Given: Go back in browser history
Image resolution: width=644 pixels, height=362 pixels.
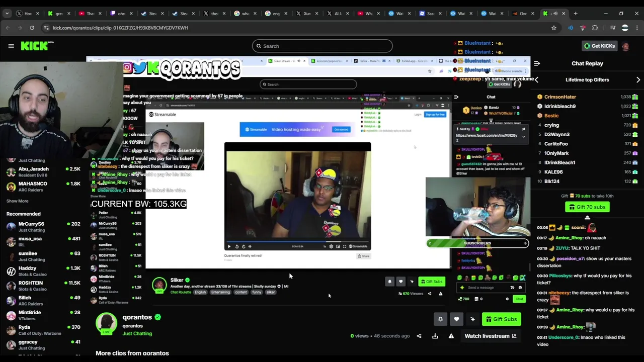Looking at the screenshot, I should click(x=8, y=28).
